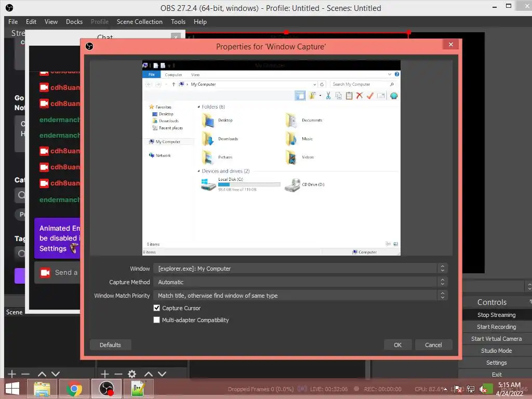Open the Window selection dropdown

(x=300, y=269)
